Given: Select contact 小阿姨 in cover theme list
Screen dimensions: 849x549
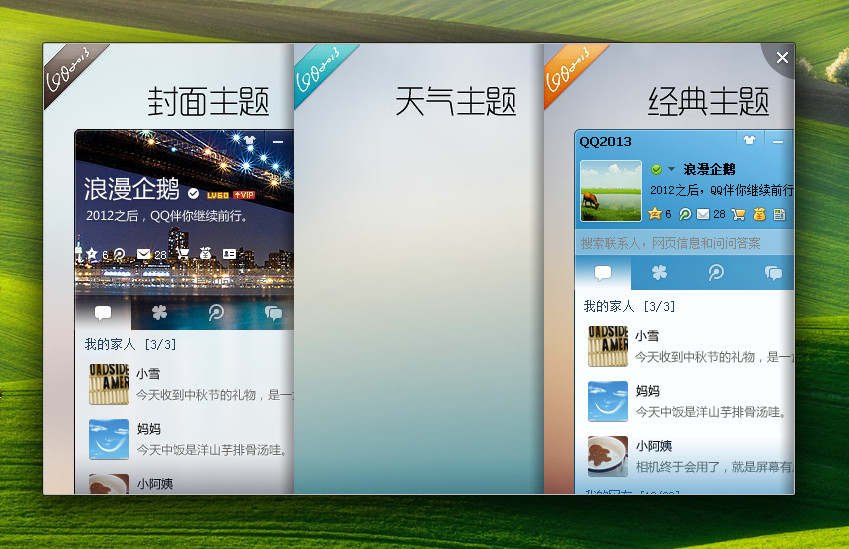Looking at the screenshot, I should pos(155,484).
